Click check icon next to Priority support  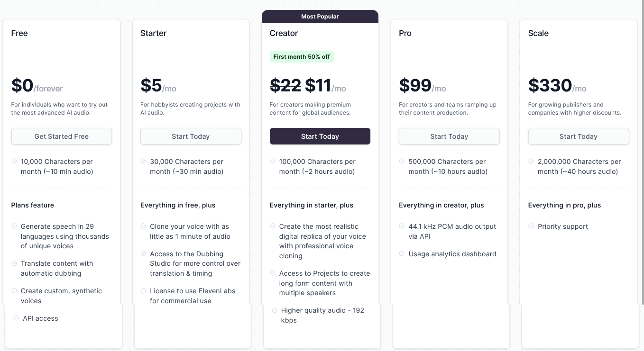pyautogui.click(x=531, y=226)
